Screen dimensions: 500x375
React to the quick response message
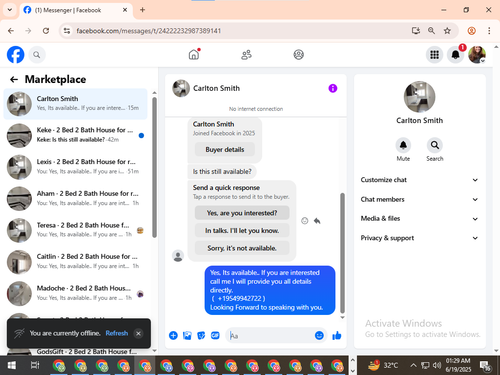coord(305,221)
